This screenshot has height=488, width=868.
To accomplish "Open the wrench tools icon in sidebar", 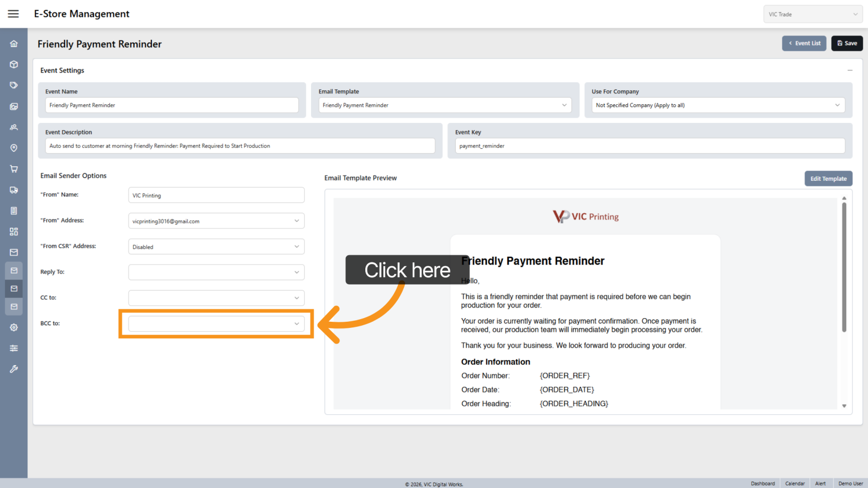I will point(14,369).
